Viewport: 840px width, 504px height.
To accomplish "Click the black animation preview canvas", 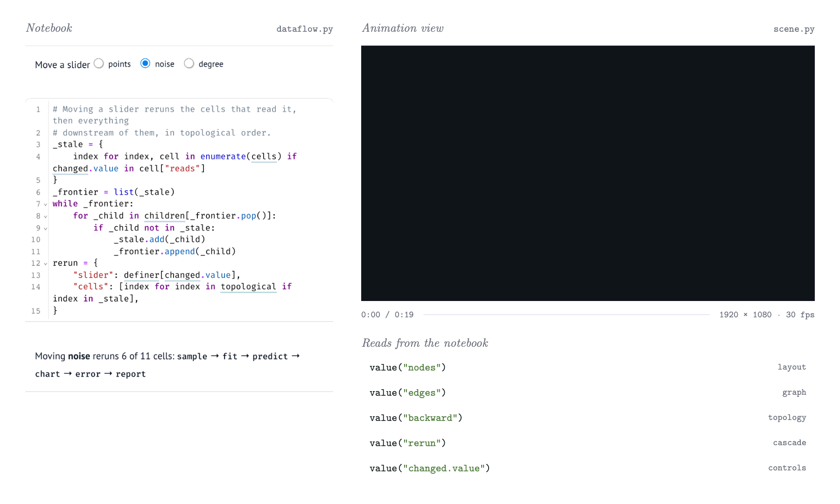I will pyautogui.click(x=588, y=173).
